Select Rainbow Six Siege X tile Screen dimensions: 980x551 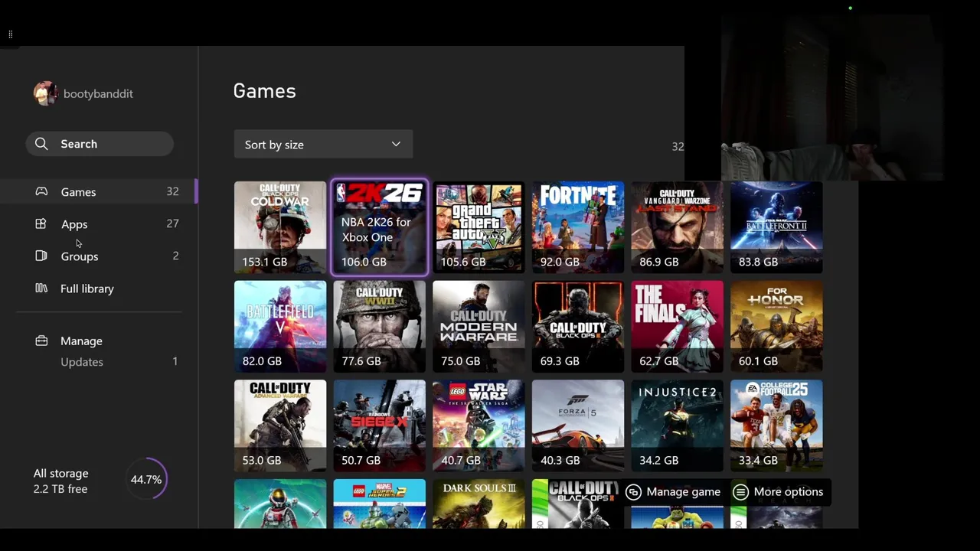pos(380,426)
